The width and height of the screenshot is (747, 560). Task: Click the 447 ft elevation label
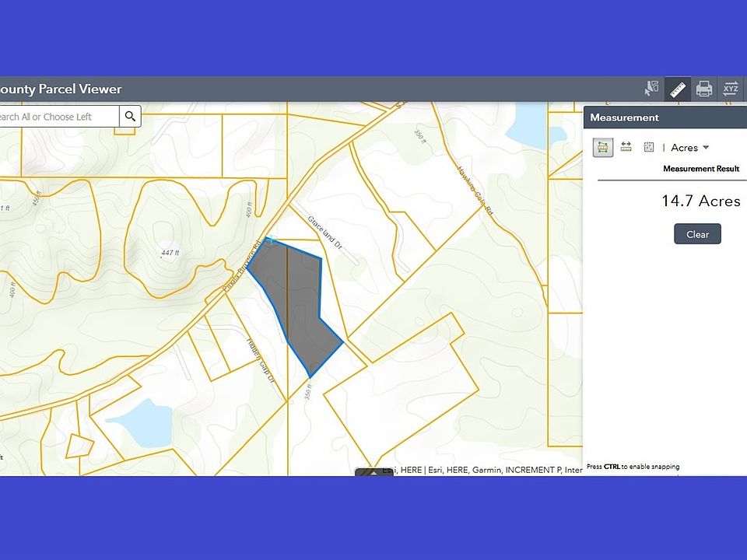pos(170,253)
